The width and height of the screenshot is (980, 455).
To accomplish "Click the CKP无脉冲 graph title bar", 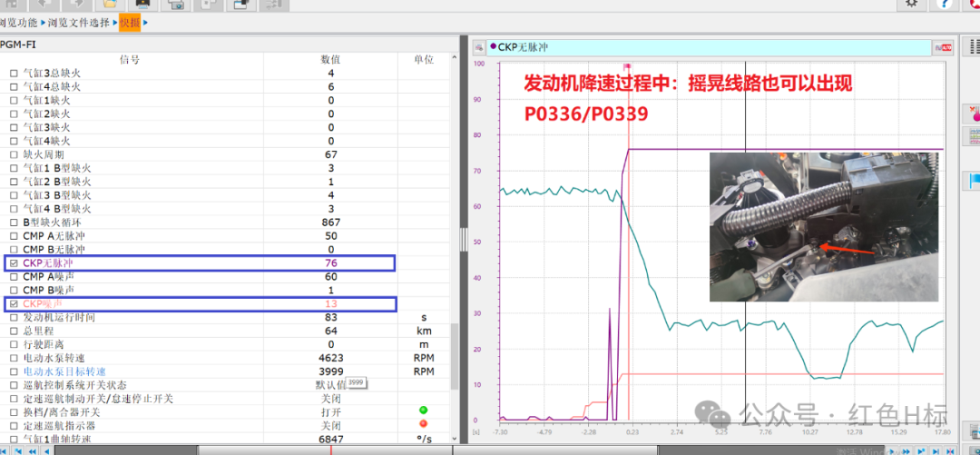I will pos(710,47).
